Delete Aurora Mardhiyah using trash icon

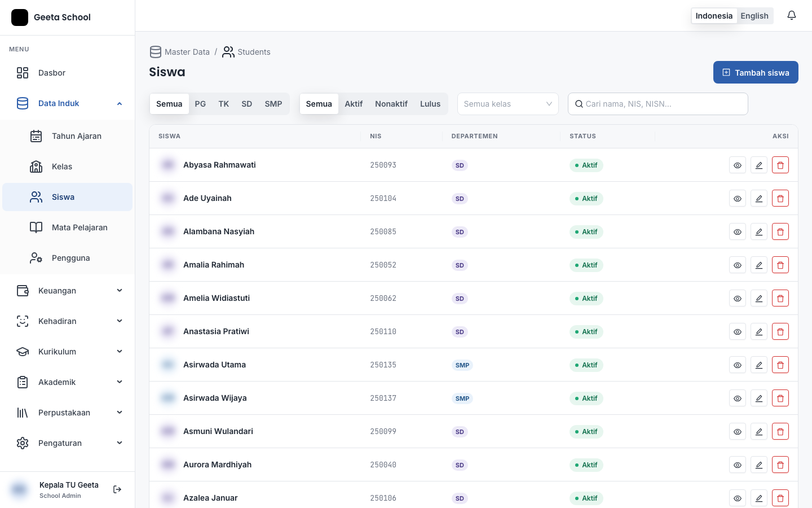pyautogui.click(x=780, y=465)
